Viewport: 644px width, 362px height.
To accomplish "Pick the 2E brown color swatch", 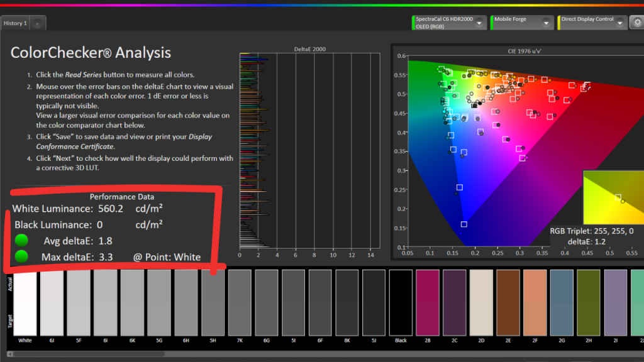I will tap(508, 303).
